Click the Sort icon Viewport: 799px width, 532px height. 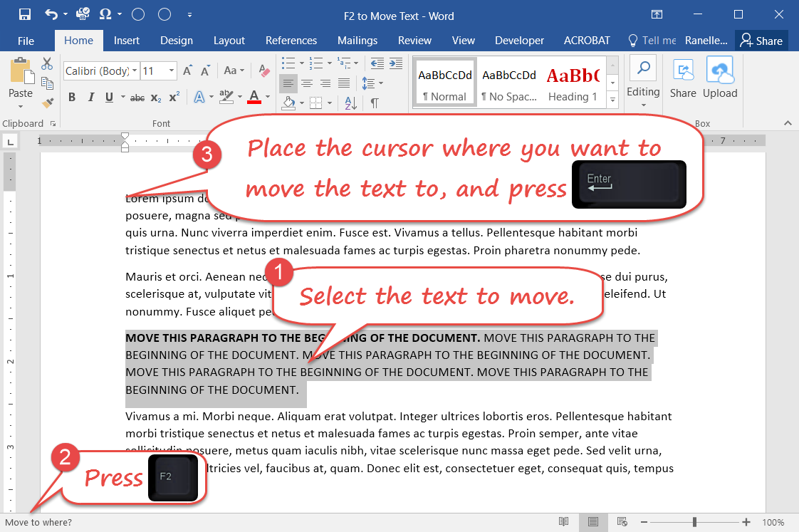[x=350, y=102]
